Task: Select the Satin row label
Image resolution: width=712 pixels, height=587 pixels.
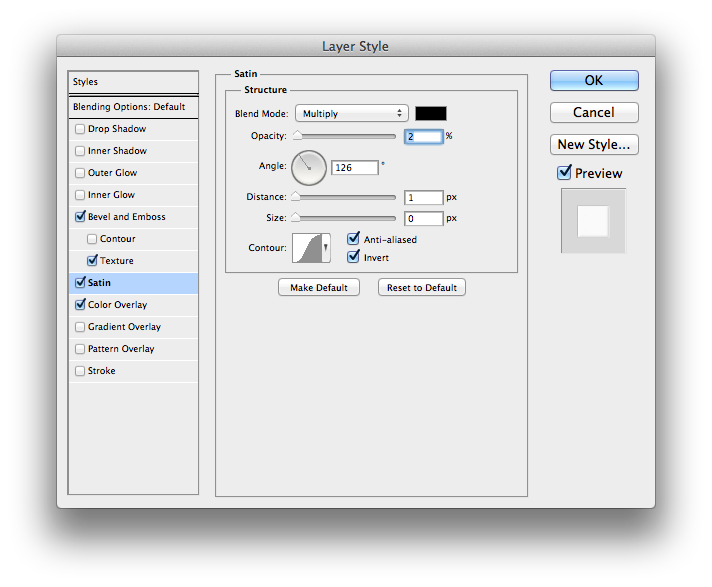Action: pos(99,283)
